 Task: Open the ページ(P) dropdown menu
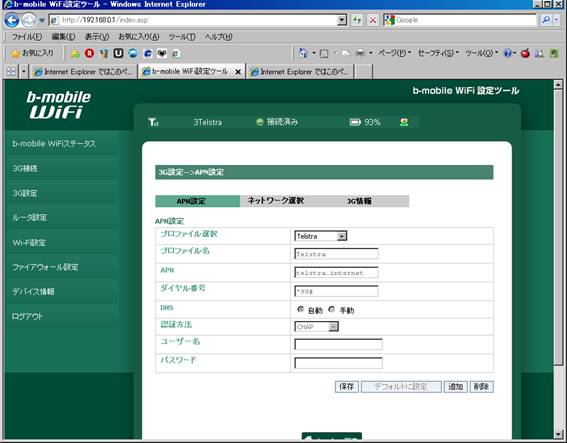coord(395,53)
